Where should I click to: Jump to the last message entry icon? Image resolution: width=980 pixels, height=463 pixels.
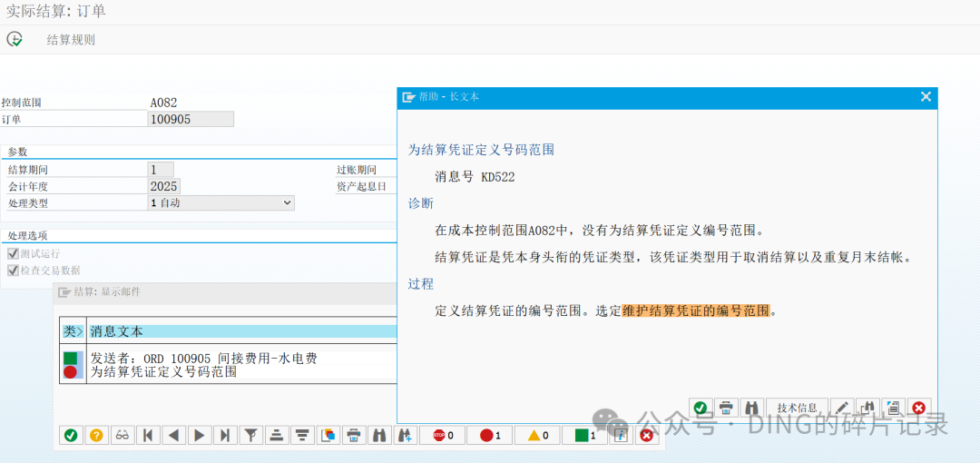[225, 434]
